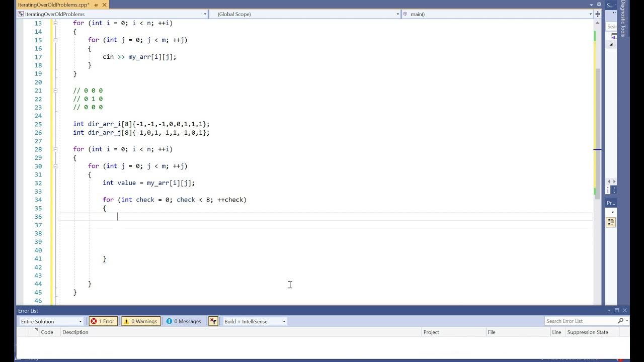Click the Search Error List field

click(581, 321)
